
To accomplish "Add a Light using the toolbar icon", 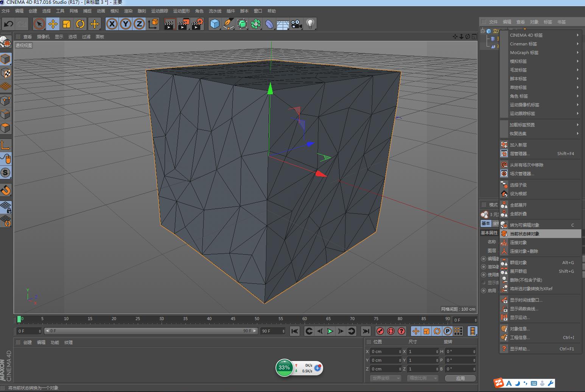I will (310, 24).
